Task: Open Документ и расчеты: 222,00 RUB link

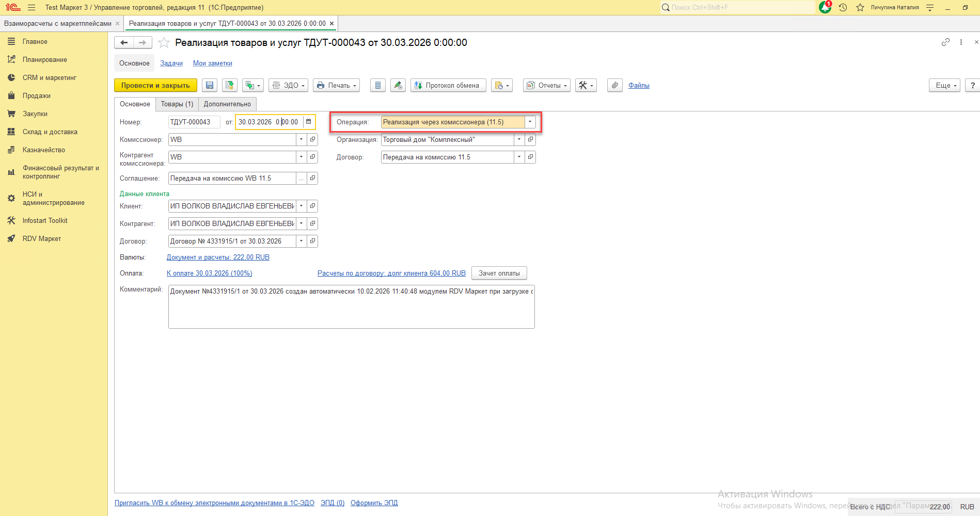Action: (x=218, y=257)
